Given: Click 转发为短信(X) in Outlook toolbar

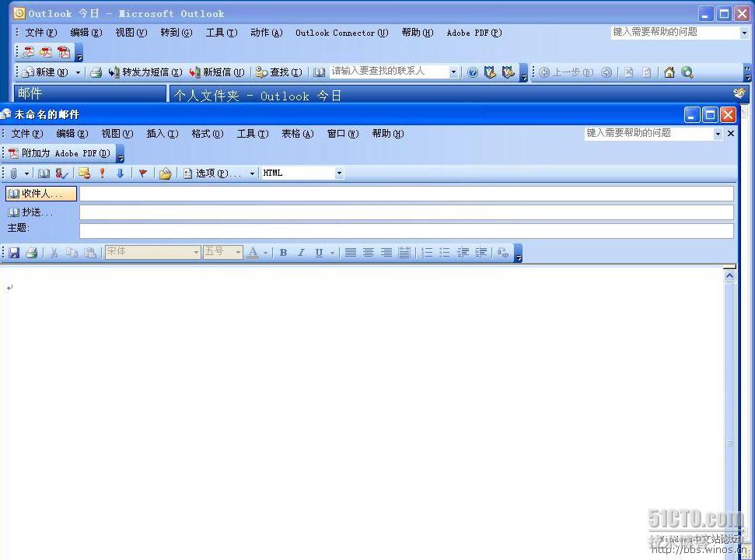Looking at the screenshot, I should point(145,72).
